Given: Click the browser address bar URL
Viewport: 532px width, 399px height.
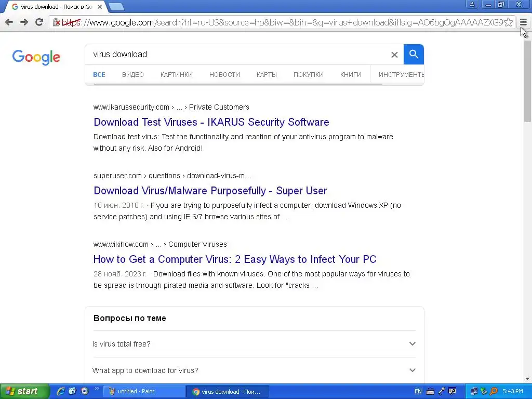Looking at the screenshot, I should pyautogui.click(x=282, y=22).
